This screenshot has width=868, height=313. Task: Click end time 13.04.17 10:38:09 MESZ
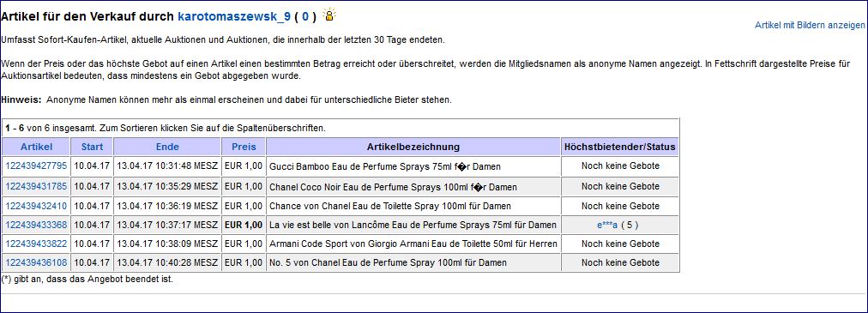167,244
